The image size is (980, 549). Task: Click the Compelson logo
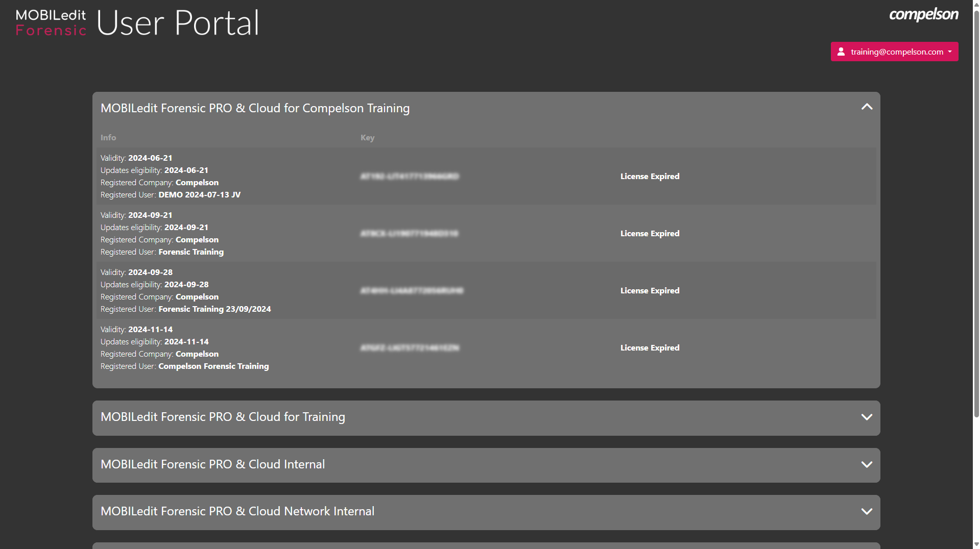click(x=923, y=14)
